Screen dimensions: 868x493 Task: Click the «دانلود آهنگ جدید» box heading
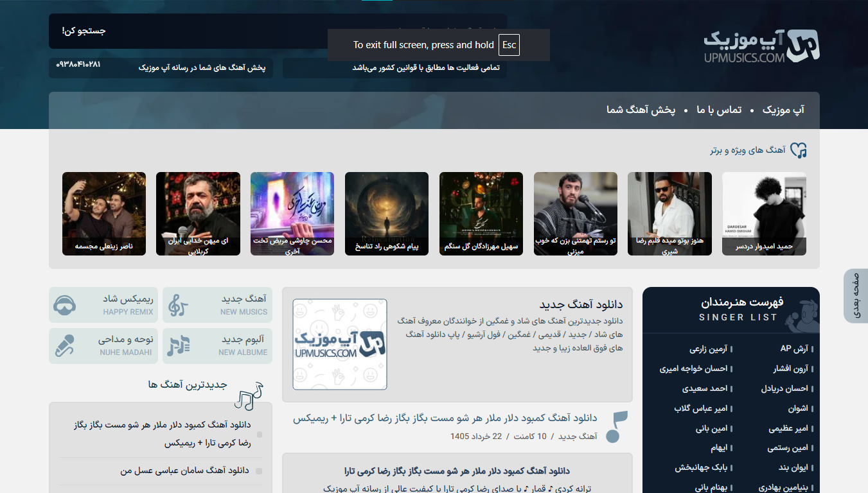(x=581, y=305)
